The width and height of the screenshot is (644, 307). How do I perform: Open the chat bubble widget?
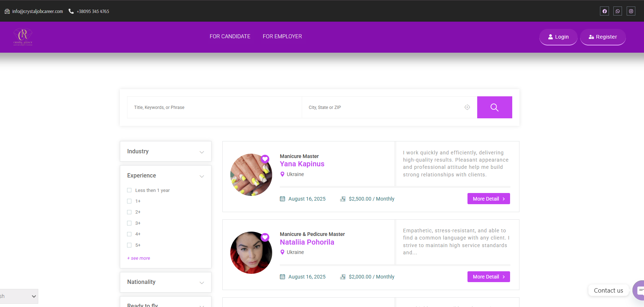[639, 290]
